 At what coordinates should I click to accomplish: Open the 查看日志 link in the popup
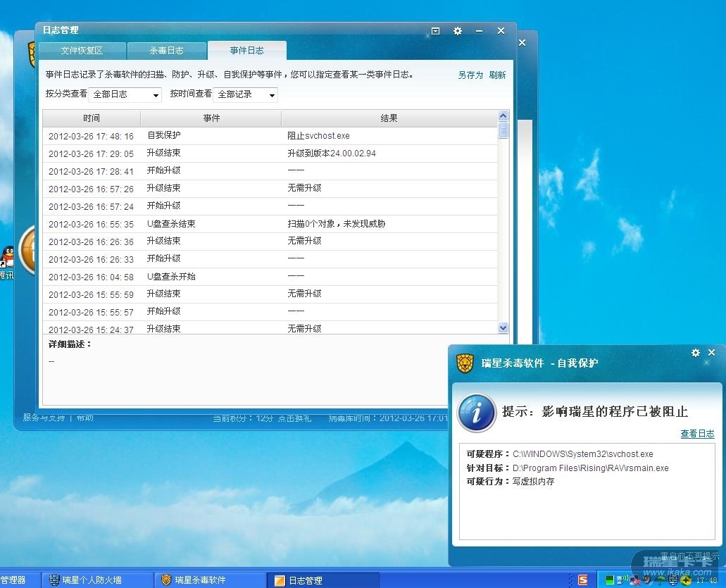pos(697,434)
